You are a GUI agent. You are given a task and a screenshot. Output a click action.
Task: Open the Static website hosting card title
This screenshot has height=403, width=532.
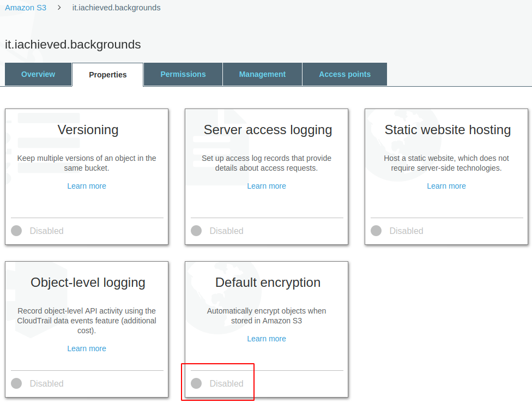click(x=448, y=130)
